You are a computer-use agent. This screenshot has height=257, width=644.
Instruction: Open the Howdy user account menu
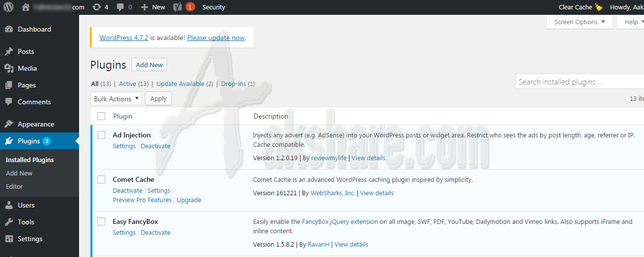[x=627, y=7]
